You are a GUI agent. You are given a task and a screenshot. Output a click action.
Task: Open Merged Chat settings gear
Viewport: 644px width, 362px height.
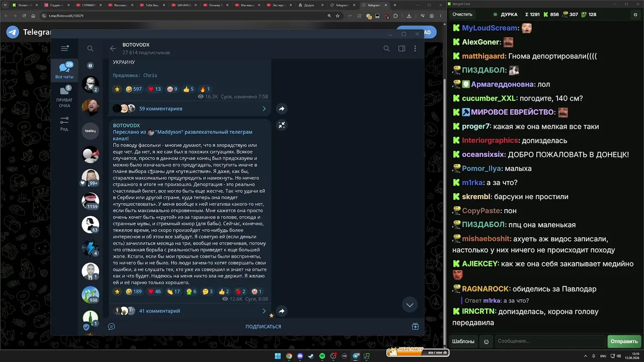635,15
